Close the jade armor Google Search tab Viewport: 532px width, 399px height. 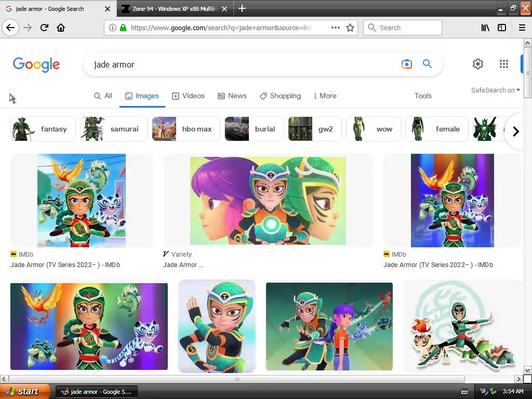(x=107, y=9)
